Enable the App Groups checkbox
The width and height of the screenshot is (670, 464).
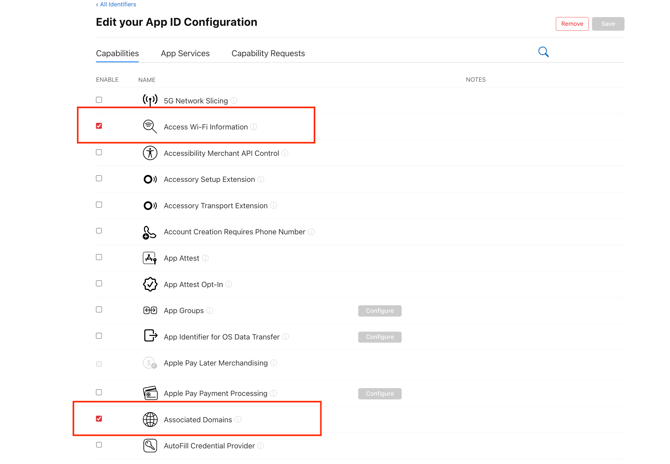(x=99, y=310)
